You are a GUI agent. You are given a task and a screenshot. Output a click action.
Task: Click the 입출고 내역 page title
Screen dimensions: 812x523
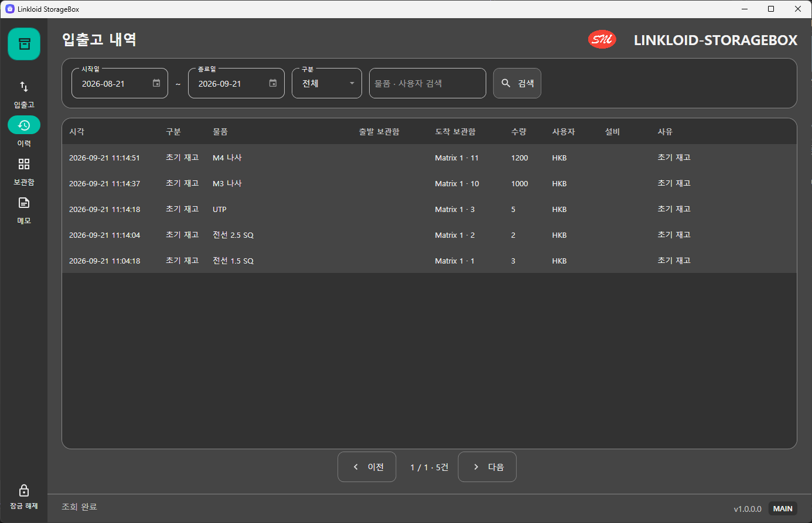(x=100, y=39)
